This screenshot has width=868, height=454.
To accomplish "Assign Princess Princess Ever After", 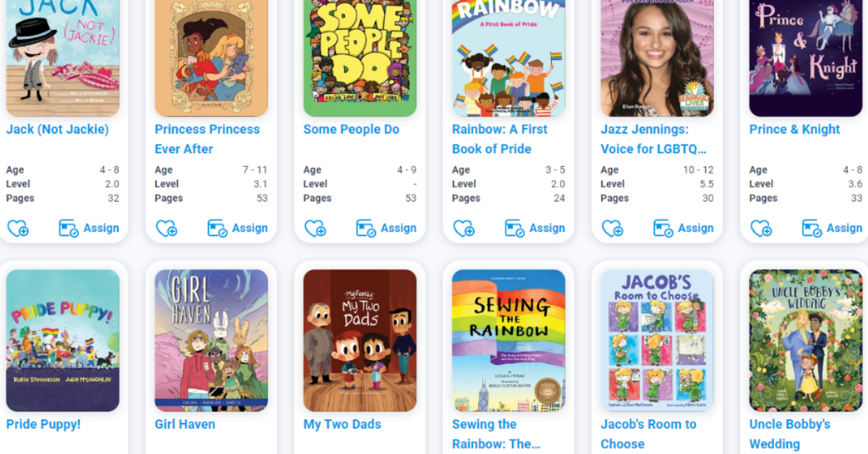I will [x=238, y=228].
